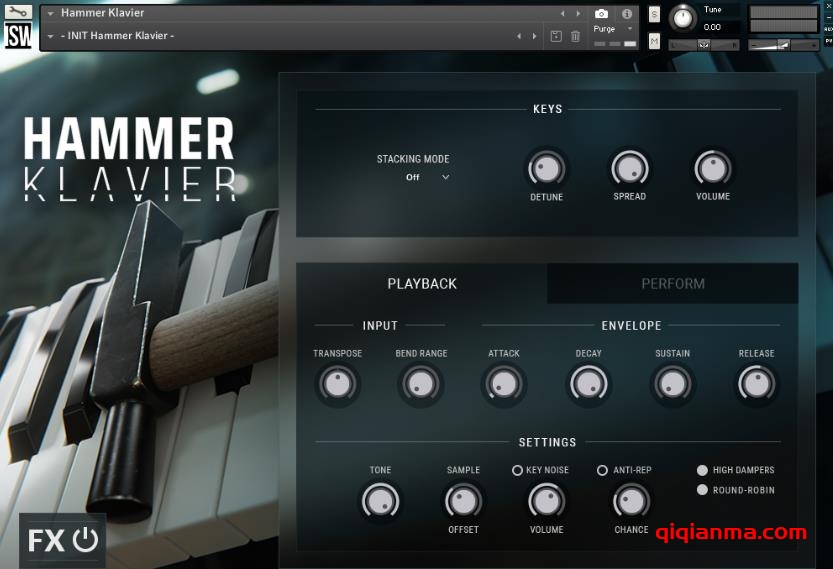
Task: Click the Bend Range knob
Action: click(x=421, y=384)
